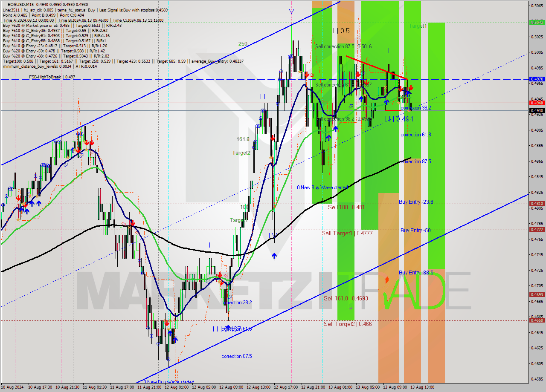Viewport: 546px width, 392px height.
Task: Select the Buy Entry -88.6 label
Action: pos(416,273)
